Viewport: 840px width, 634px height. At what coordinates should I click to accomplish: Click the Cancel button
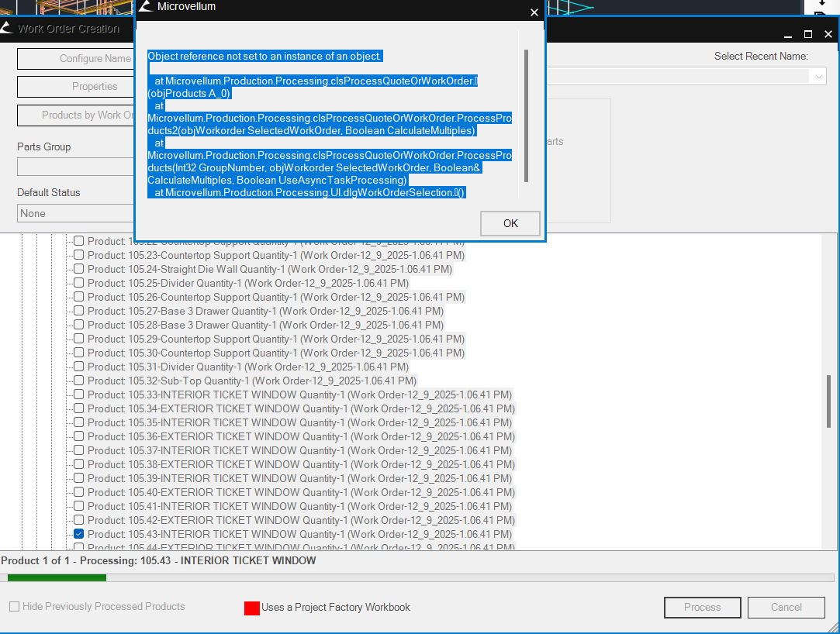click(786, 607)
